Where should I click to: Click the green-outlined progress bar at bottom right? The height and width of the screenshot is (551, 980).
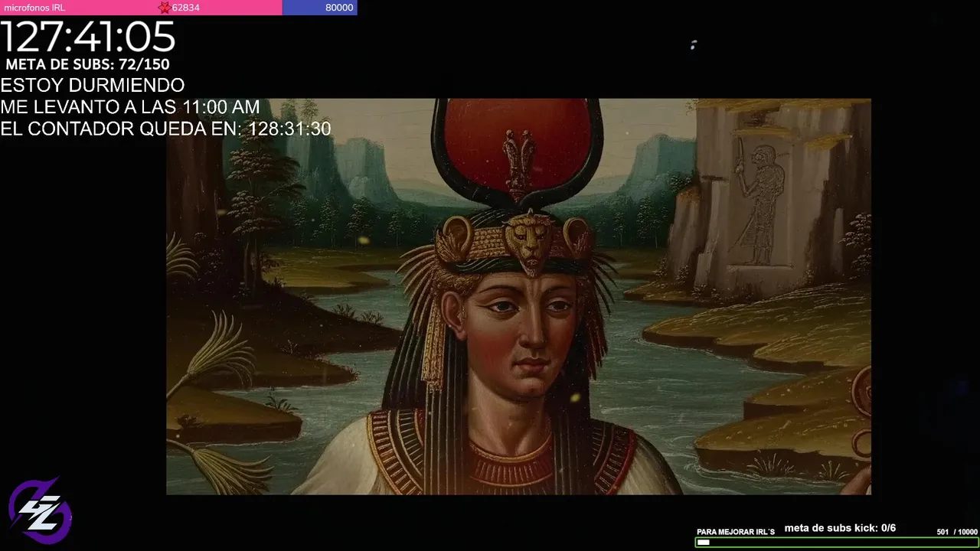[837, 543]
